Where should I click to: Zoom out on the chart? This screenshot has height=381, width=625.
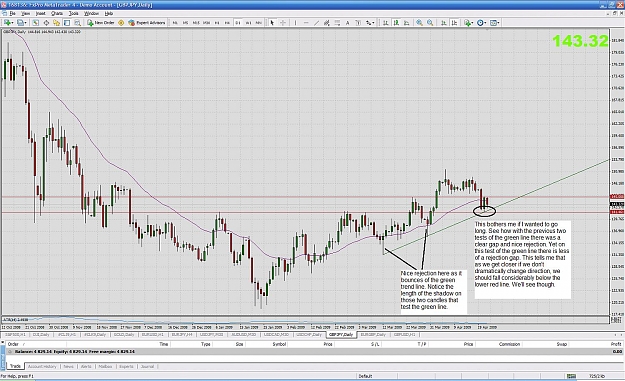430,23
